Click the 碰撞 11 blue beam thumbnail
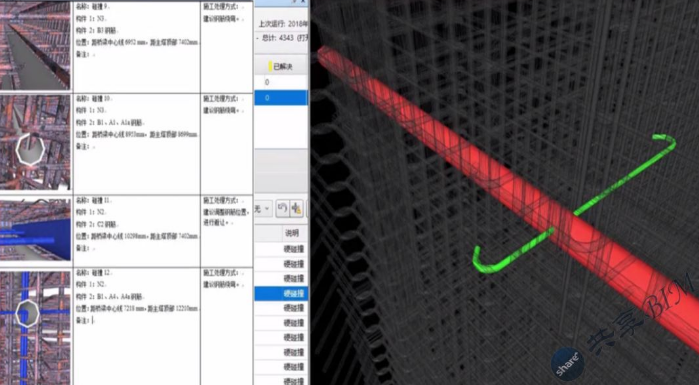The width and height of the screenshot is (699, 385). coord(35,230)
